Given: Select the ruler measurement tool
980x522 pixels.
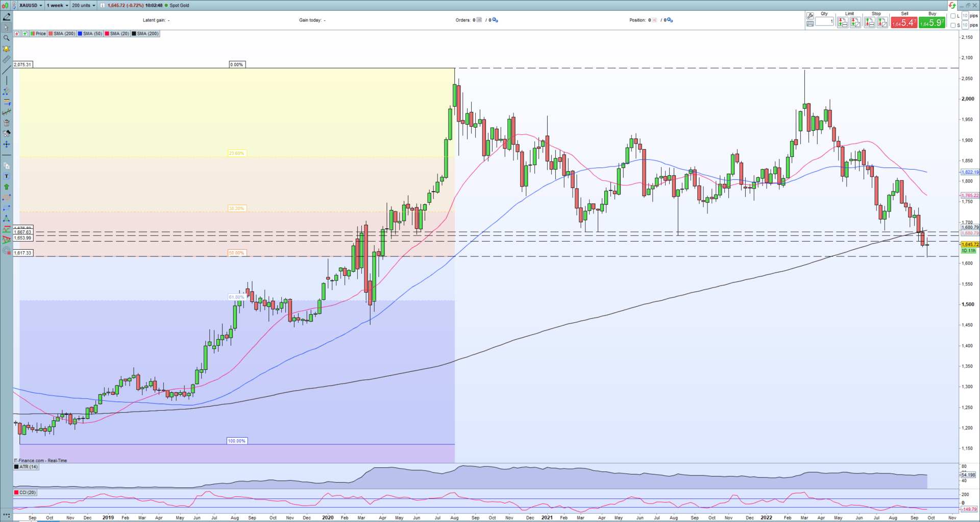Looking at the screenshot, I should [6, 60].
